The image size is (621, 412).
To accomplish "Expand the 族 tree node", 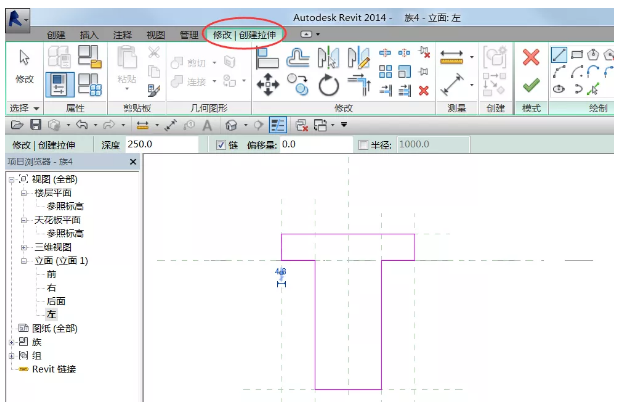I will pyautogui.click(x=11, y=342).
